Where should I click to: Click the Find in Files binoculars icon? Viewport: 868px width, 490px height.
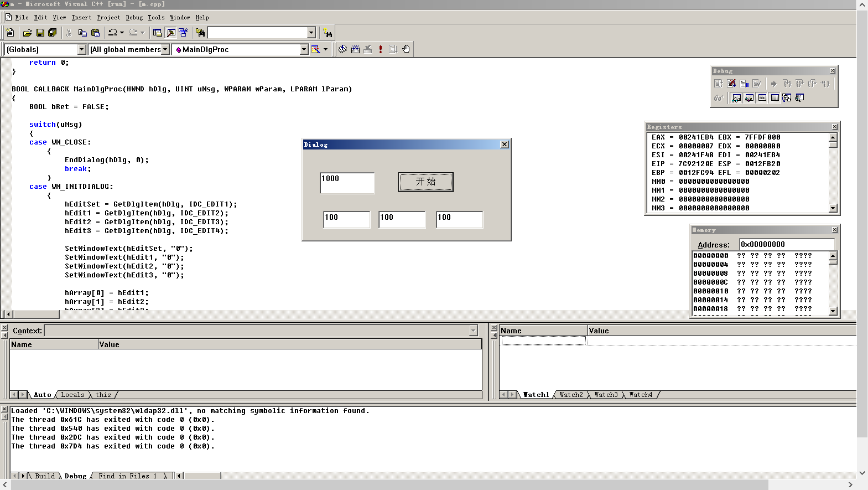click(200, 33)
